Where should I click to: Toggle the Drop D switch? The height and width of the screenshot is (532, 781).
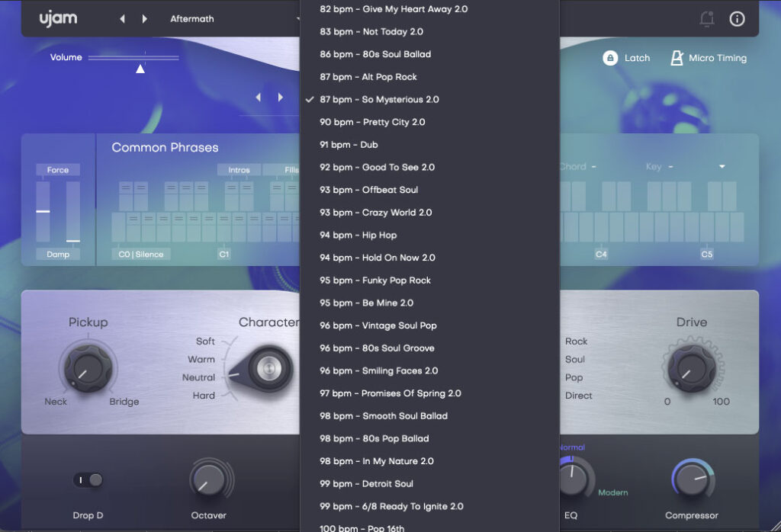coord(88,480)
